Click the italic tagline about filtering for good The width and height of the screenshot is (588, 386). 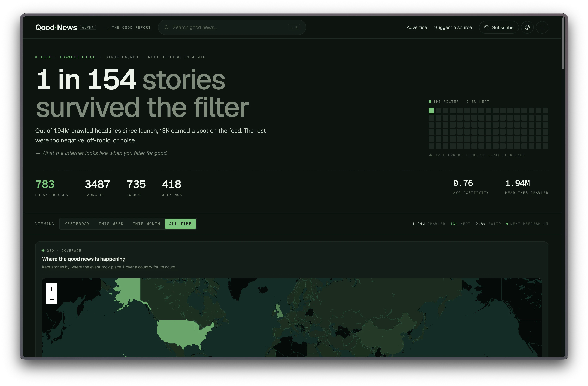[x=102, y=153]
